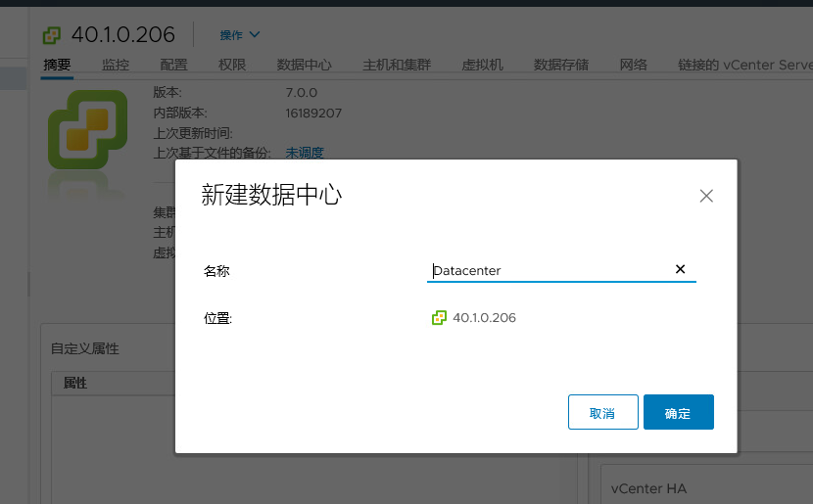Switch to the 权限 tab
The height and width of the screenshot is (504, 813).
coord(232,65)
